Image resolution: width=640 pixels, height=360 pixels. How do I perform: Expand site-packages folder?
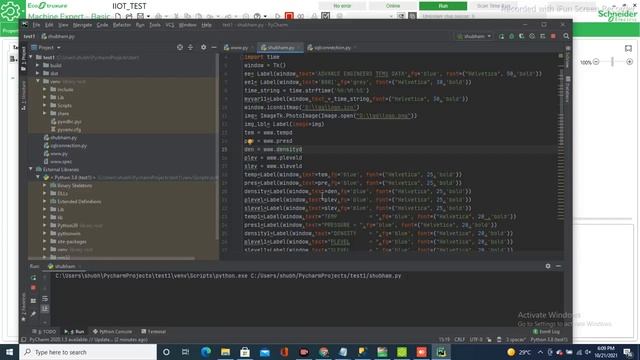point(45,242)
